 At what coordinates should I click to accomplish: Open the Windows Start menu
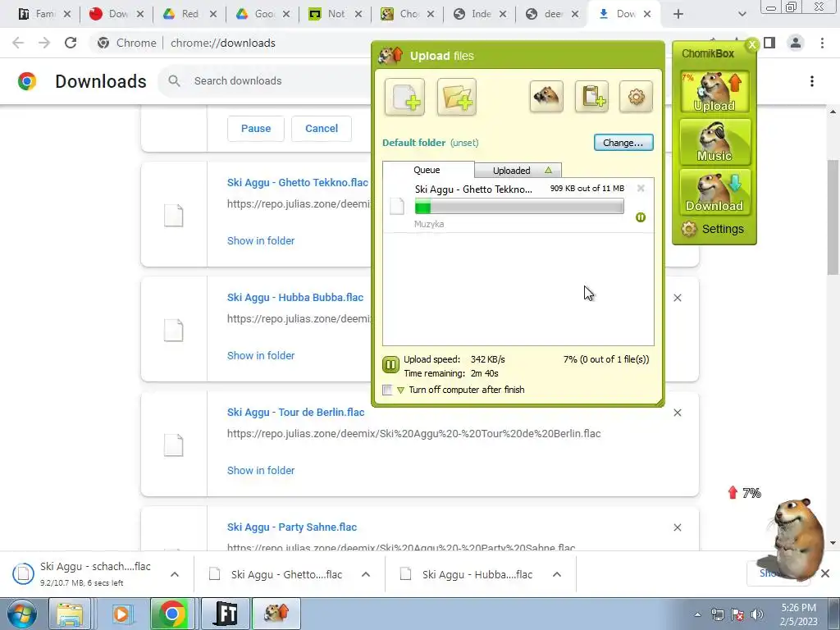(x=21, y=614)
